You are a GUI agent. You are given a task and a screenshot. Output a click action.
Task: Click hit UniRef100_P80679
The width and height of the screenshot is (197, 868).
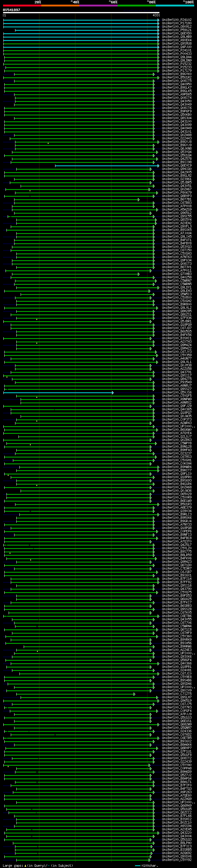(x=177, y=193)
